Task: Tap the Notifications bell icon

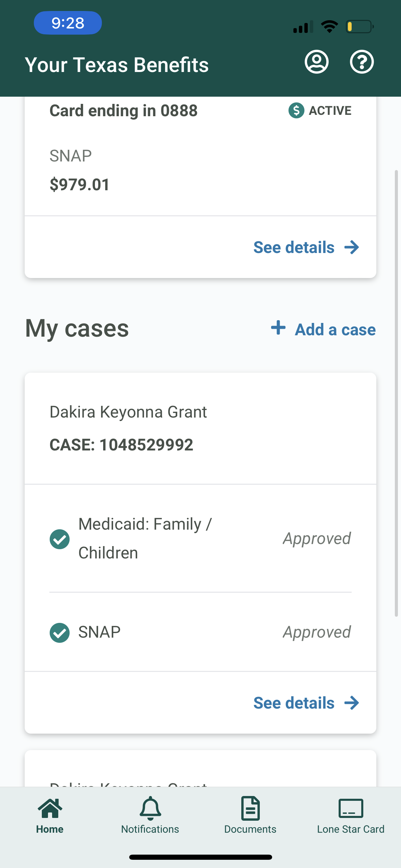Action: (150, 808)
